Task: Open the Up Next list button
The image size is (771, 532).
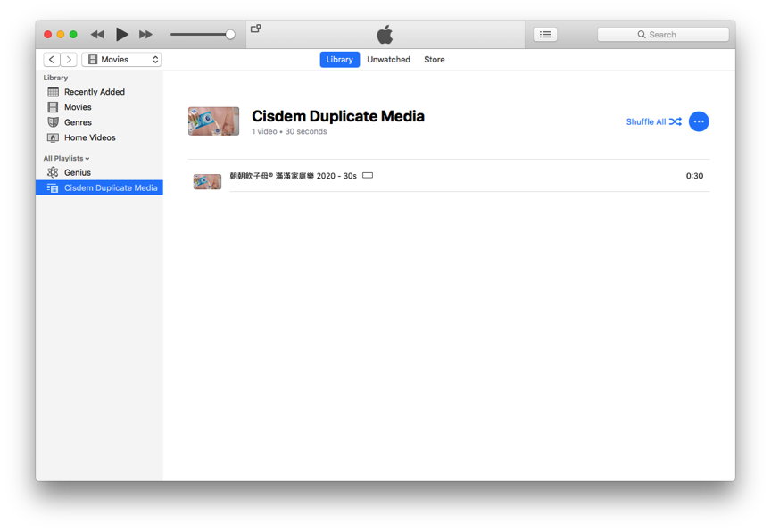Action: (545, 35)
